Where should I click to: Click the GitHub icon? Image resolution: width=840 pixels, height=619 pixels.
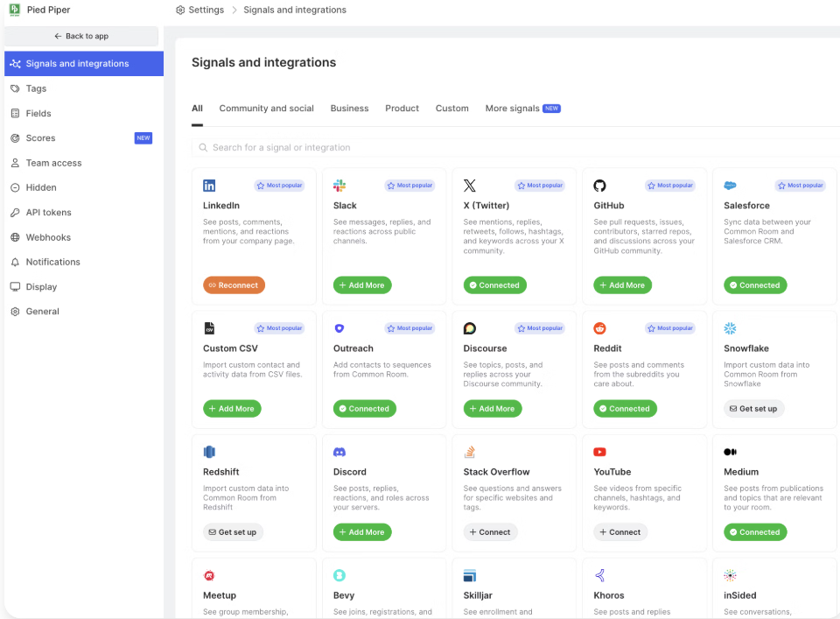[599, 185]
